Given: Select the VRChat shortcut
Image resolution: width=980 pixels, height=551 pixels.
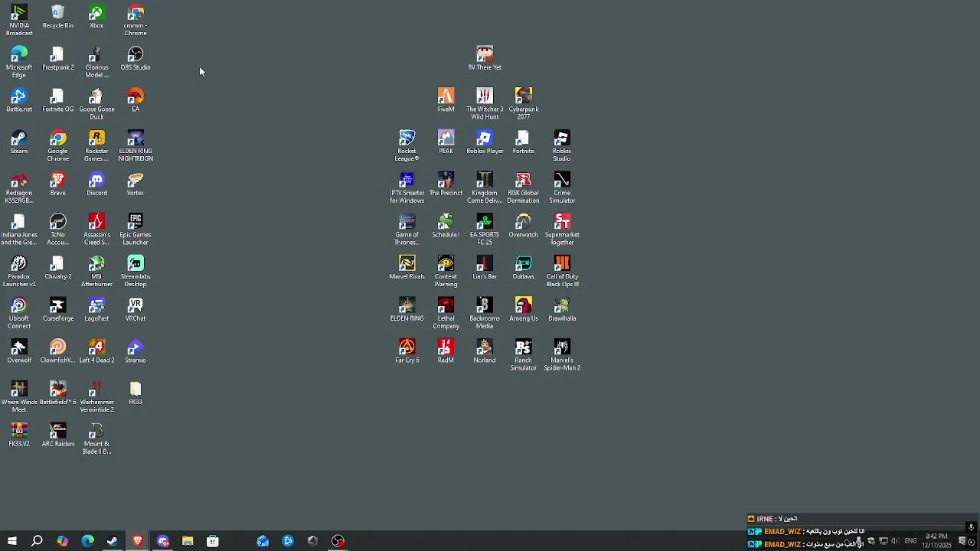Looking at the screenshot, I should coord(136,310).
